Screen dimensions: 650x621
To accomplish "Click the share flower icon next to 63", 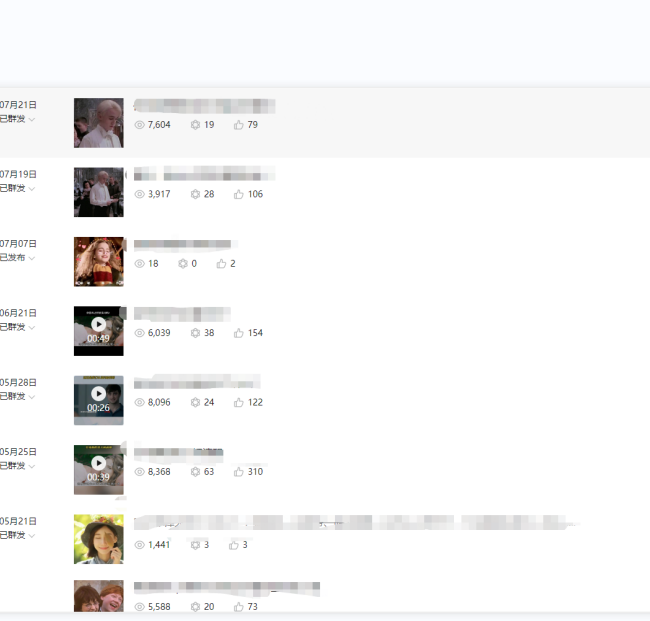I will click(x=195, y=472).
